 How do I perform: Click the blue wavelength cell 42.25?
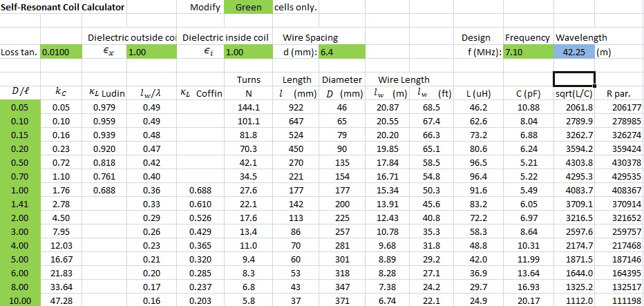point(574,52)
